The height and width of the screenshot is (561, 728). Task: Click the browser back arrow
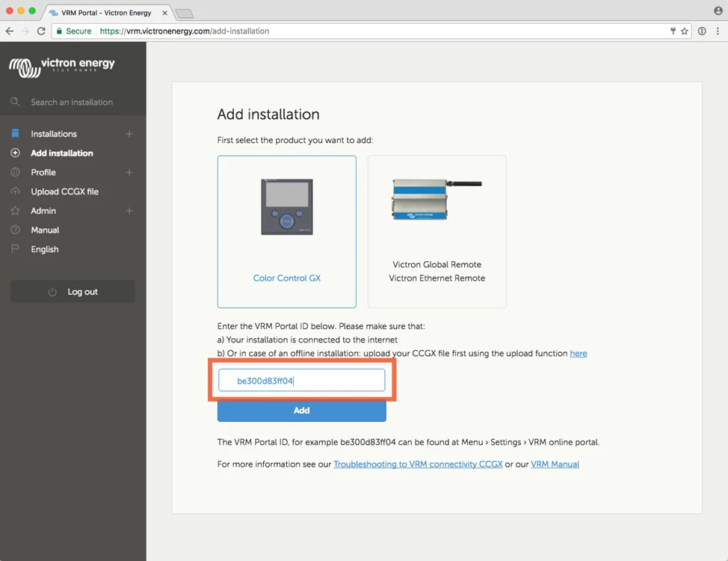tap(10, 31)
